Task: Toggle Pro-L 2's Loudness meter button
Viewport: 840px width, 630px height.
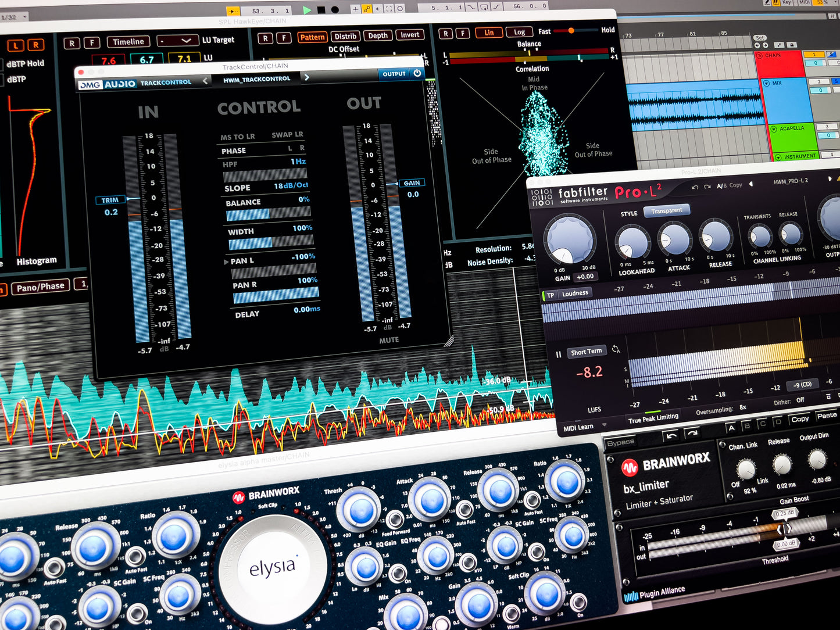Action: [x=575, y=293]
